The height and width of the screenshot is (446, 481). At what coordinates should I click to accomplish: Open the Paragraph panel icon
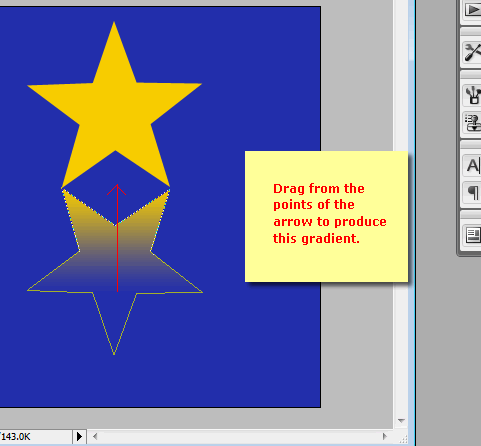tap(473, 193)
